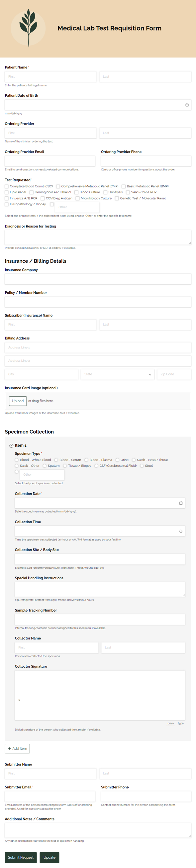Check Basic Metabolic Panel (BMP)
The width and height of the screenshot is (196, 868).
(124, 186)
